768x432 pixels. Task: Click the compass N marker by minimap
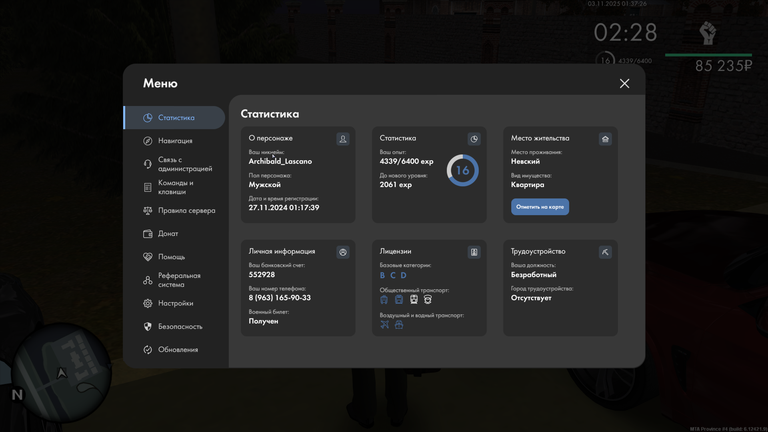17,395
